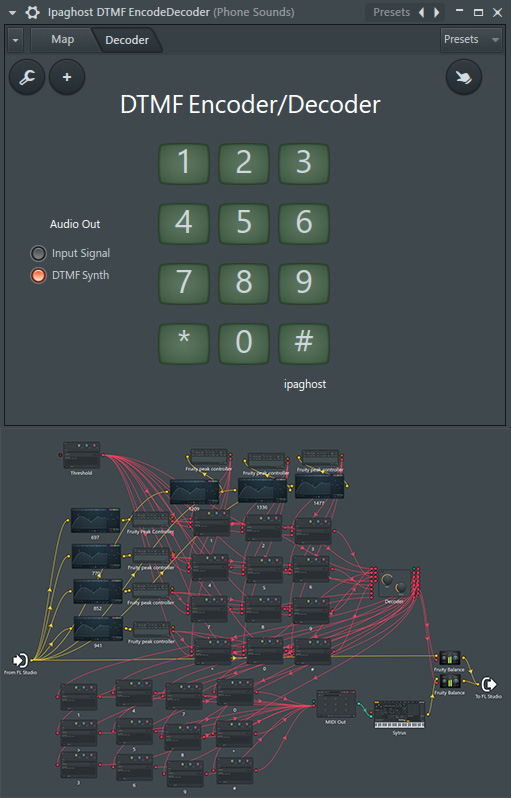Viewport: 511px width, 798px height.
Task: Adjust the Decoder module's left knob
Action: point(387,580)
